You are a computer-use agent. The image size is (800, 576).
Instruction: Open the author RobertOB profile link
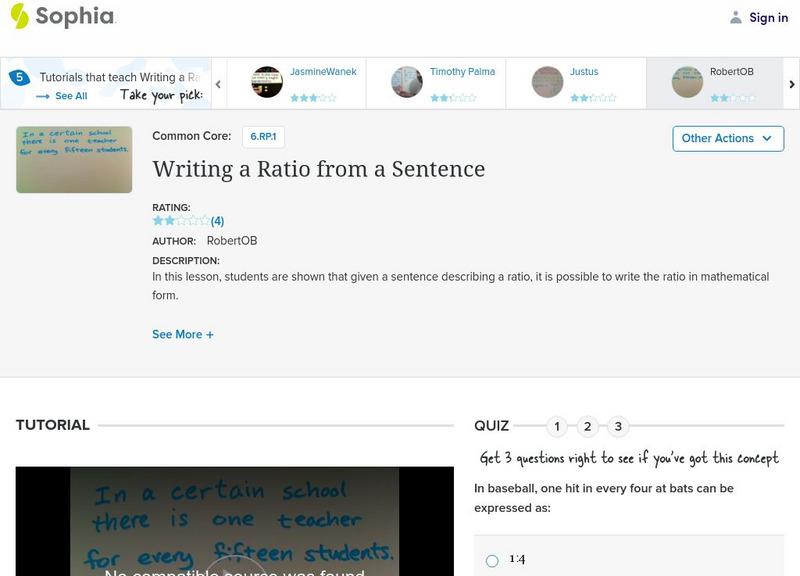232,241
